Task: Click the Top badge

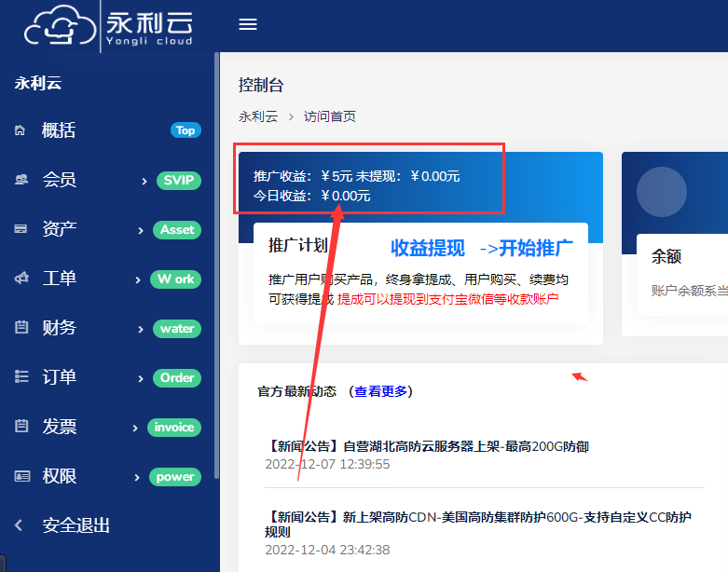Action: tap(185, 130)
